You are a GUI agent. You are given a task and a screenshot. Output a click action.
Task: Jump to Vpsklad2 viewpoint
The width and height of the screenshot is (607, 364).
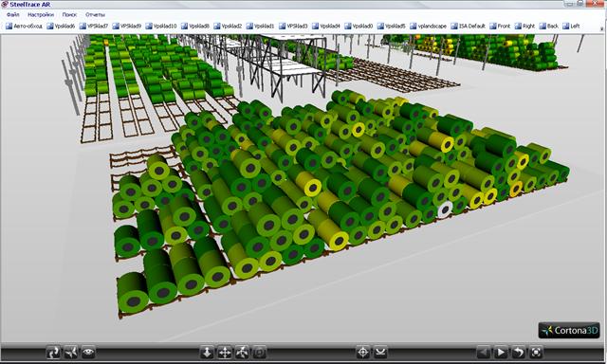pyautogui.click(x=228, y=26)
